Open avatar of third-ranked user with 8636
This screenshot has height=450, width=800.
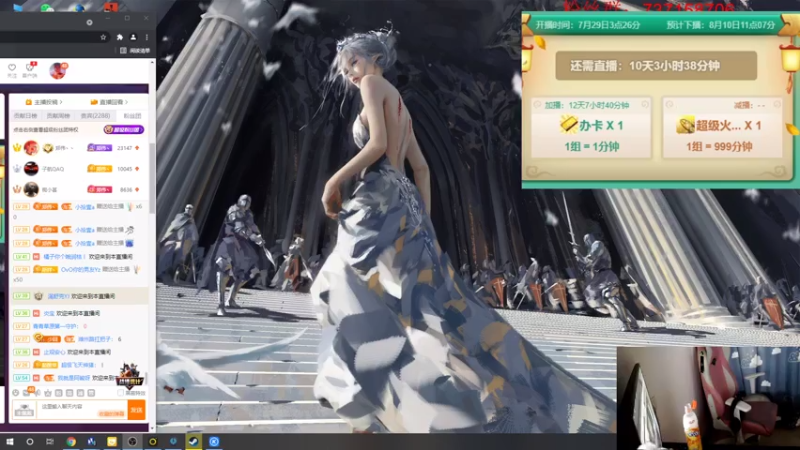click(x=31, y=189)
